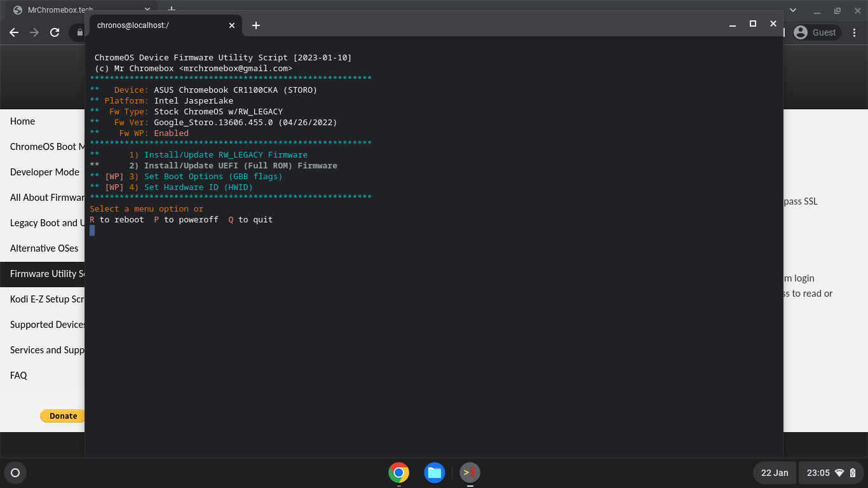View site info via the padlock icon
Viewport: 868px width, 488px height.
click(x=79, y=32)
